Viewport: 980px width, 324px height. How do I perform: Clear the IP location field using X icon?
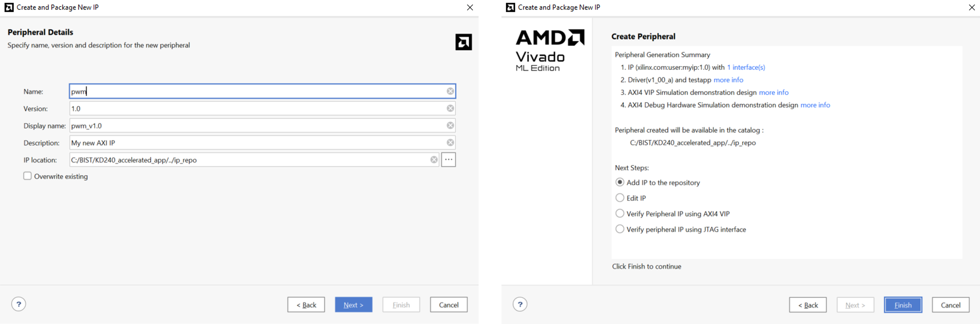click(434, 160)
